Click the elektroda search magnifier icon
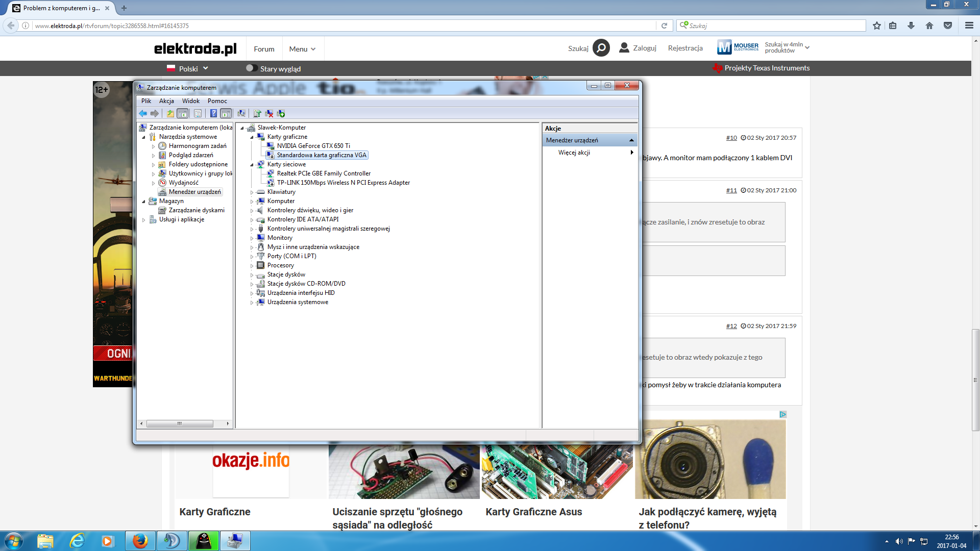The width and height of the screenshot is (980, 551). [601, 48]
